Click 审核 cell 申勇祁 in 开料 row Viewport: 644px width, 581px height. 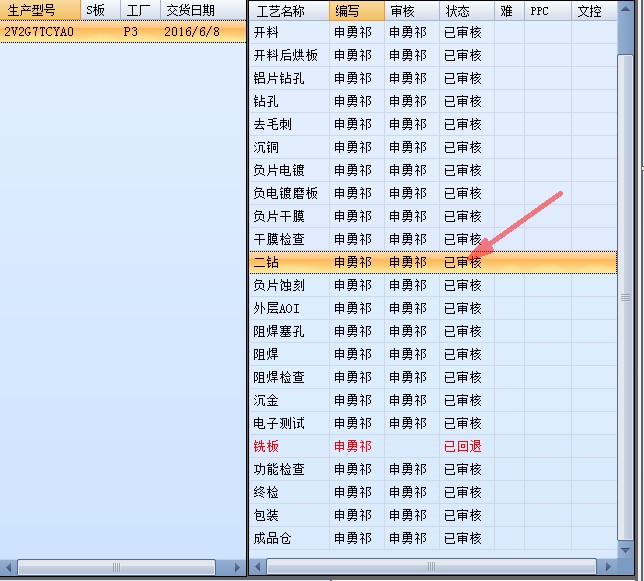(412, 32)
